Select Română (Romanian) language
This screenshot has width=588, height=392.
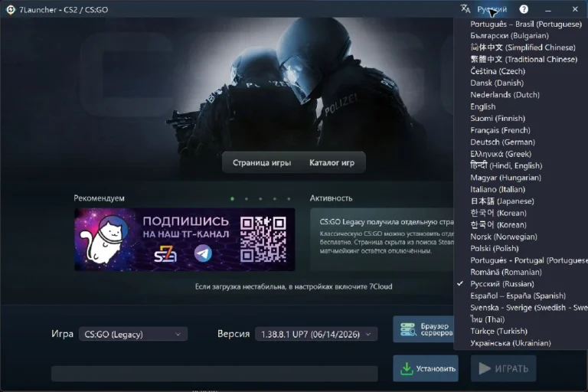506,272
